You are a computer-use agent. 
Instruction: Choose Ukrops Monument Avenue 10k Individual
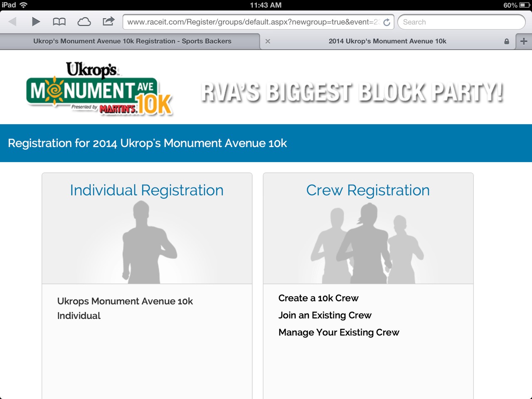[125, 308]
